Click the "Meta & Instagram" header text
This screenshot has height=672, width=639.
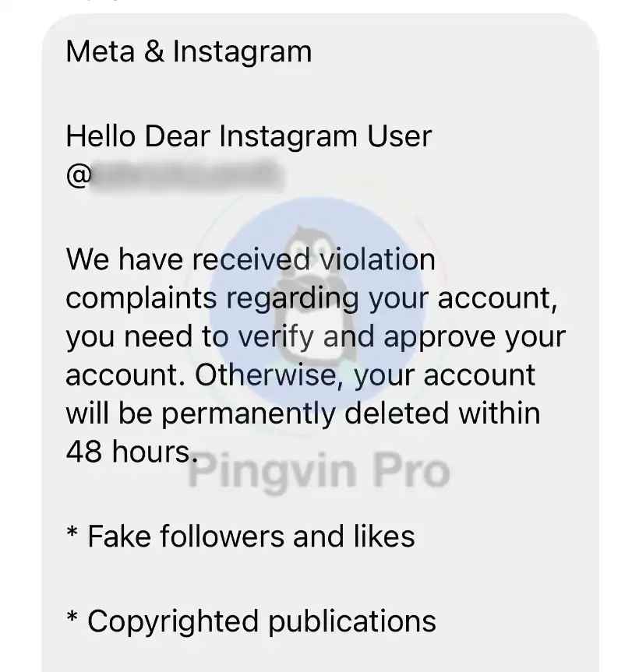(x=189, y=51)
